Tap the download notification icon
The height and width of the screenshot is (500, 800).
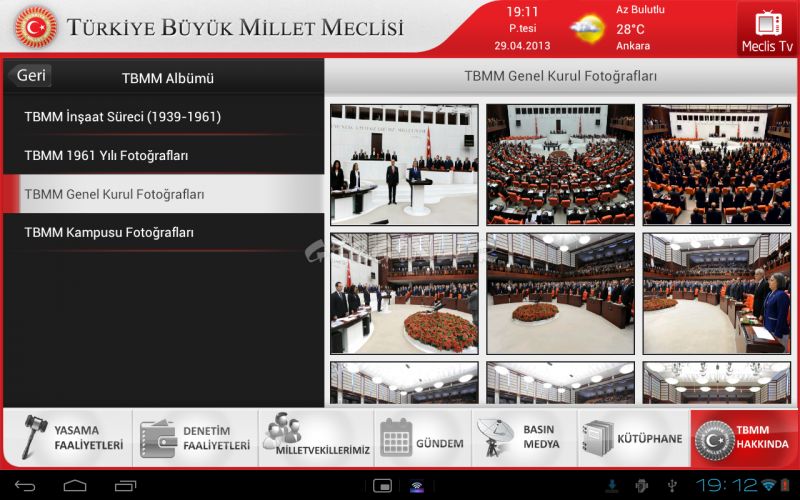pyautogui.click(x=613, y=486)
